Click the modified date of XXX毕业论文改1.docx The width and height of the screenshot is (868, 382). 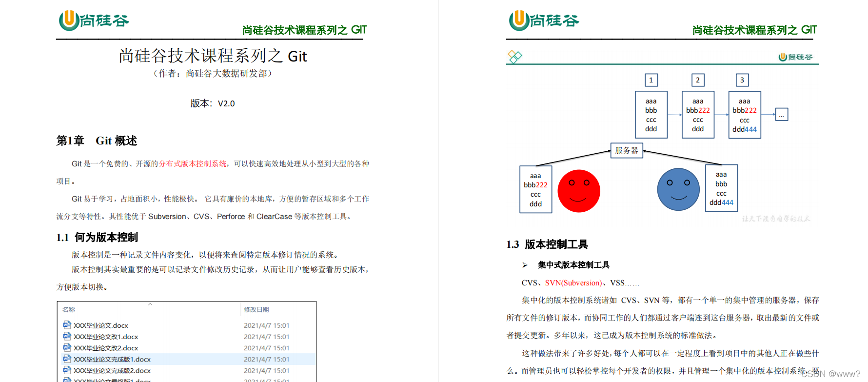[267, 337]
